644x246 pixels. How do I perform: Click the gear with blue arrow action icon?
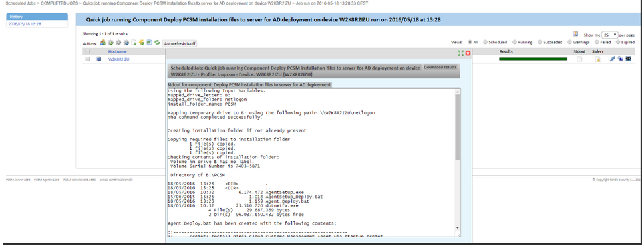[x=126, y=43]
